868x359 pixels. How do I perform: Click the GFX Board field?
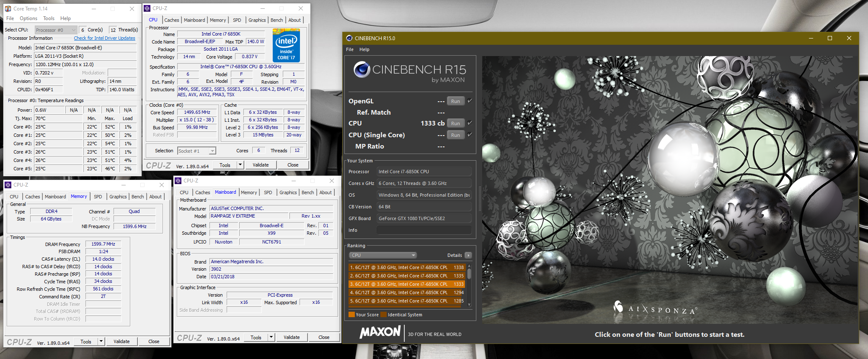[424, 218]
